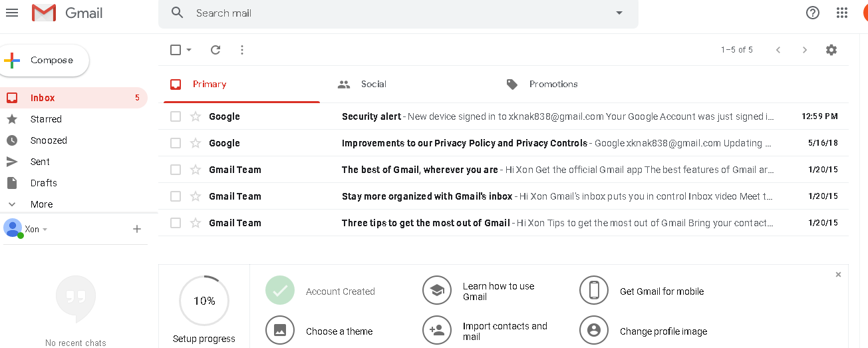This screenshot has width=868, height=348.
Task: Click the plus icon beside Xon
Action: pyautogui.click(x=137, y=229)
